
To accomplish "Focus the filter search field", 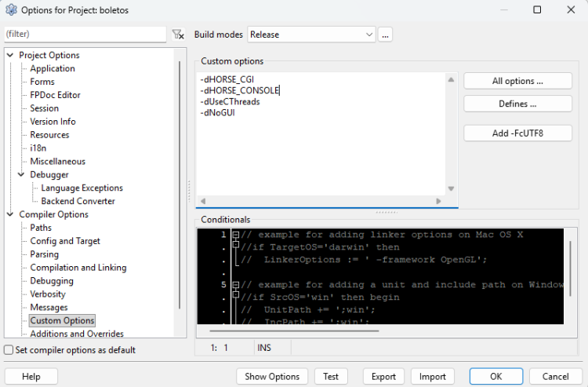I will click(85, 35).
